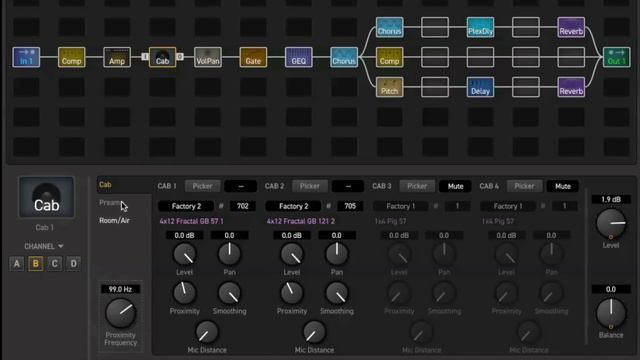The width and height of the screenshot is (640, 360).
Task: Select the first Comp block after In 1
Action: 71,57
